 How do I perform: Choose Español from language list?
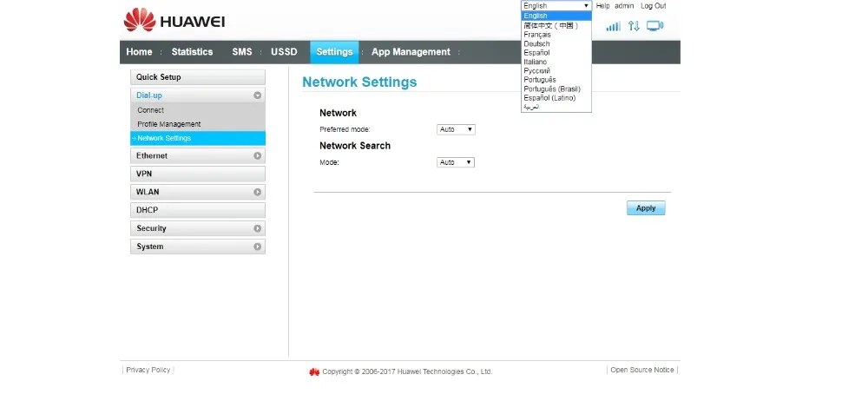tap(556, 53)
